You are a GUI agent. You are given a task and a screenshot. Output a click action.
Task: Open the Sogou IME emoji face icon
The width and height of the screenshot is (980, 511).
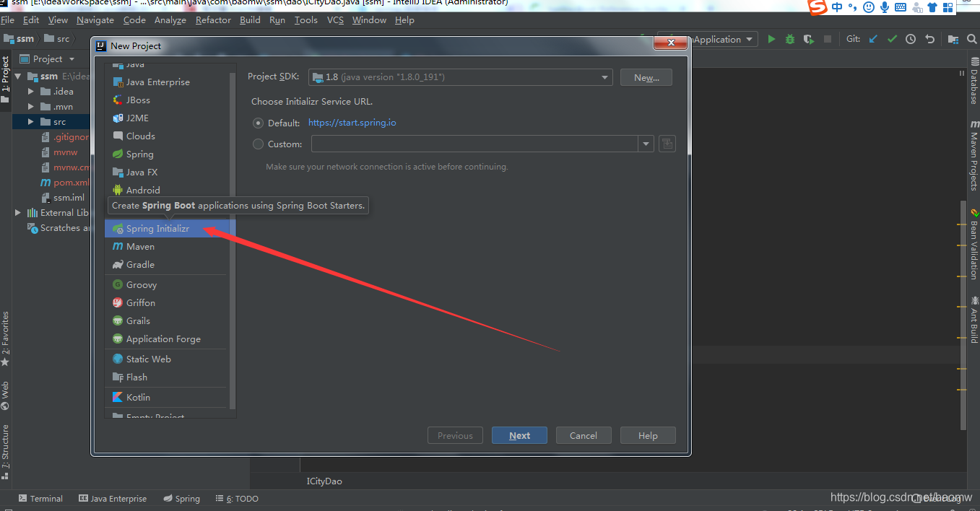click(x=869, y=7)
